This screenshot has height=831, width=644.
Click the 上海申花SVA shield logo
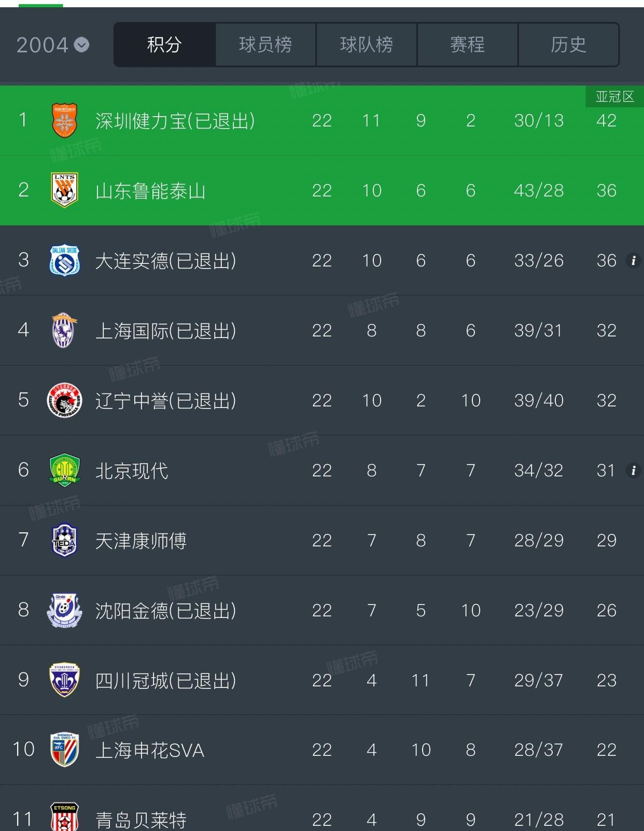click(x=64, y=750)
